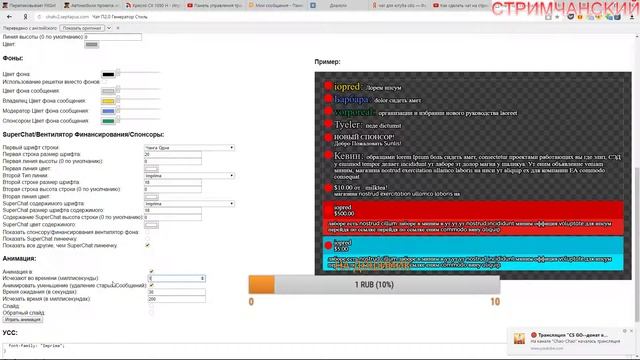Click the '1 RUB (10%)' donation progress bar
640x360 pixels.
pos(374,284)
